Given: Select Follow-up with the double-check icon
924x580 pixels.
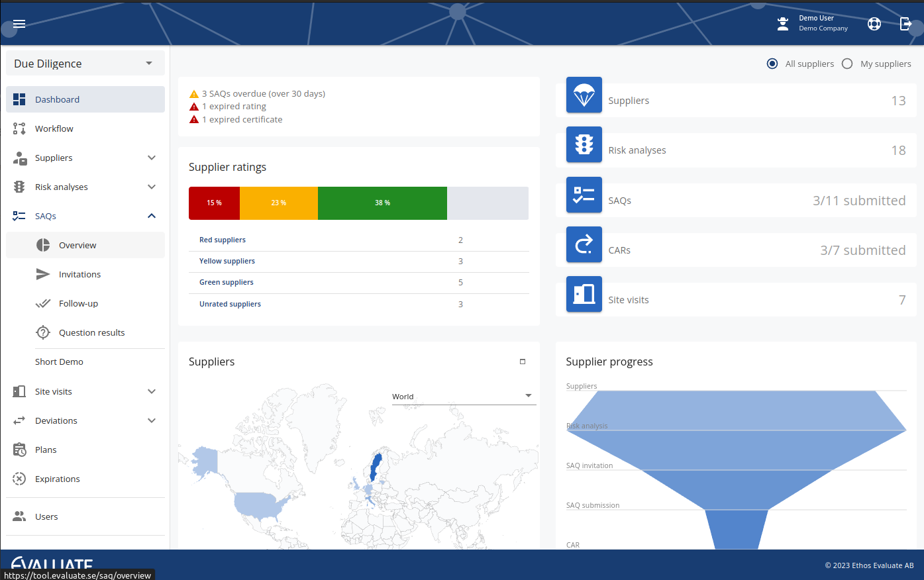Looking at the screenshot, I should (42, 303).
